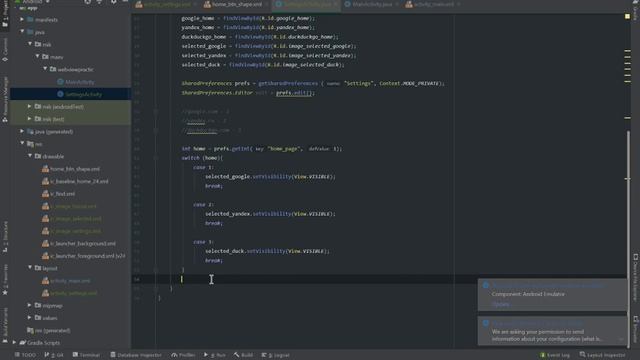Open ic_launcher_background.xml drawable file

79,244
